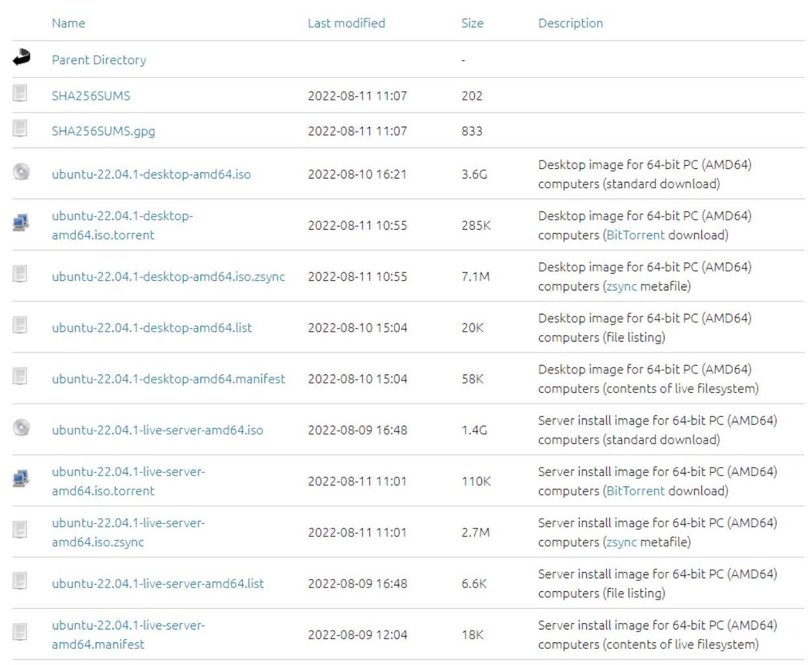Click the file icon for desktop-amd64.list
812x665 pixels.
pos(20,325)
